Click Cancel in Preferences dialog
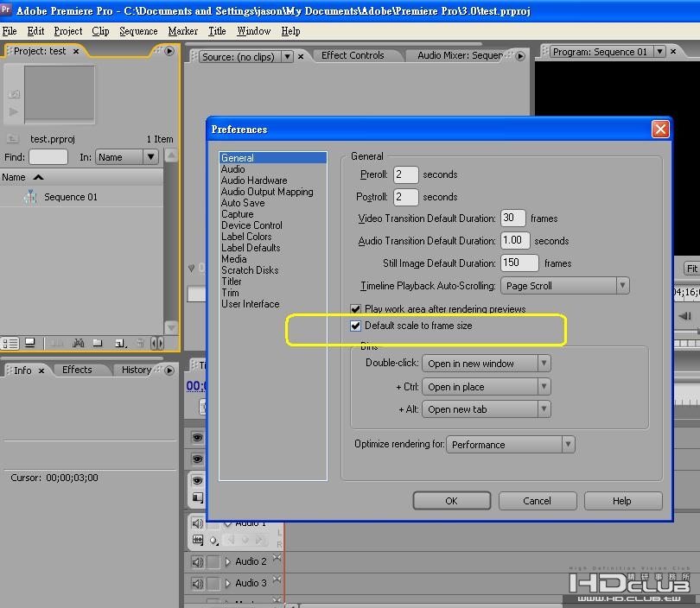 click(537, 501)
